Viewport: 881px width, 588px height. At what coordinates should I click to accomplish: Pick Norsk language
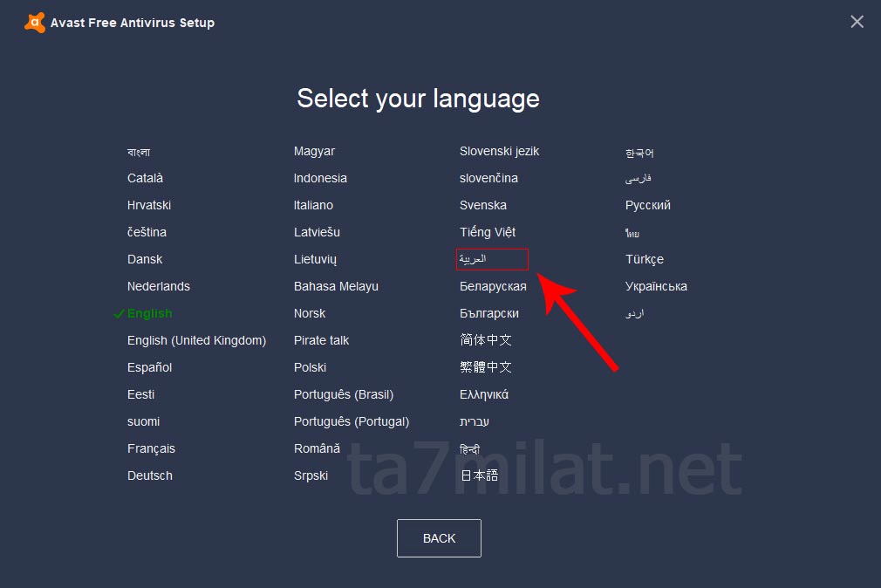310,313
